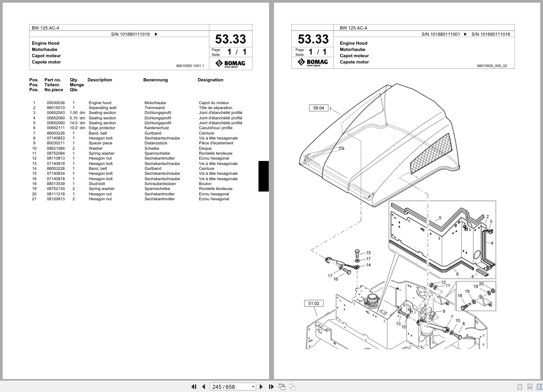543x392 pixels.
Task: Click 'Seperating wall' description
Action: pyautogui.click(x=102, y=108)
